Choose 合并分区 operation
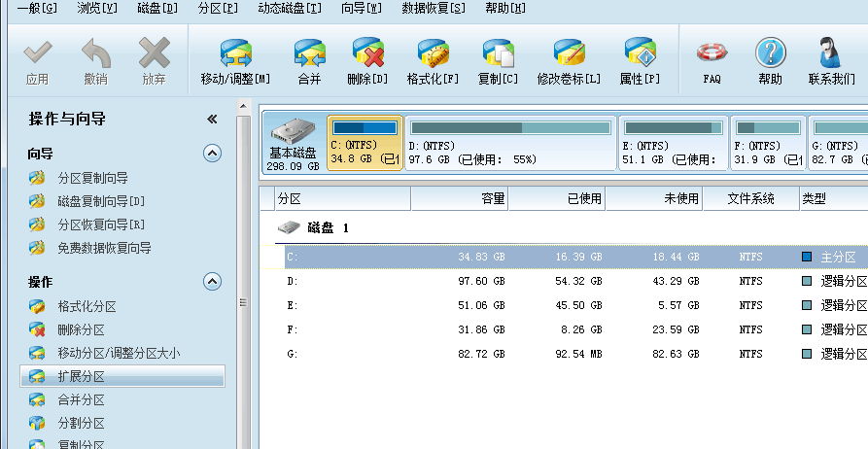 tap(82, 399)
